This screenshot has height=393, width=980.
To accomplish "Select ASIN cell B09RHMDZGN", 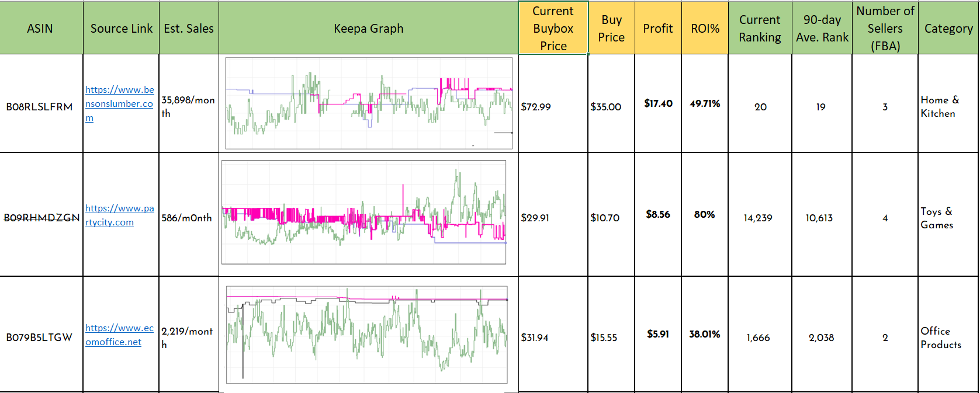I will point(41,214).
